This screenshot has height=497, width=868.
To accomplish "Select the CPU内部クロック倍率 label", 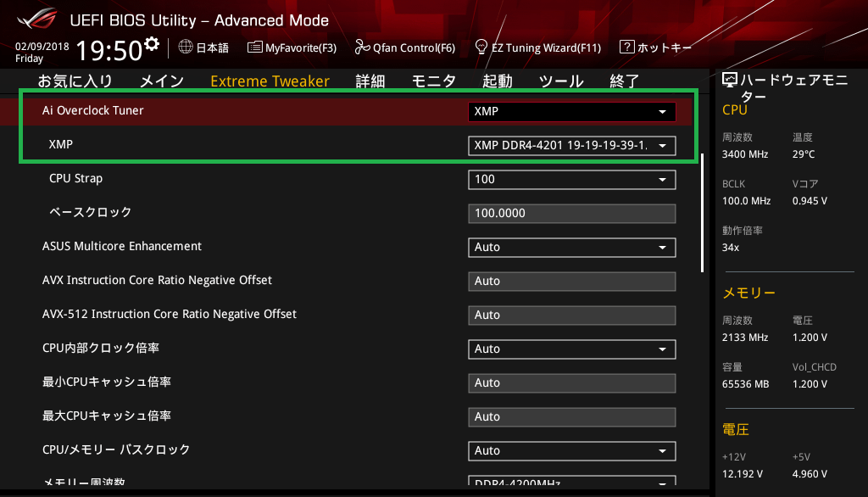I will [x=101, y=348].
